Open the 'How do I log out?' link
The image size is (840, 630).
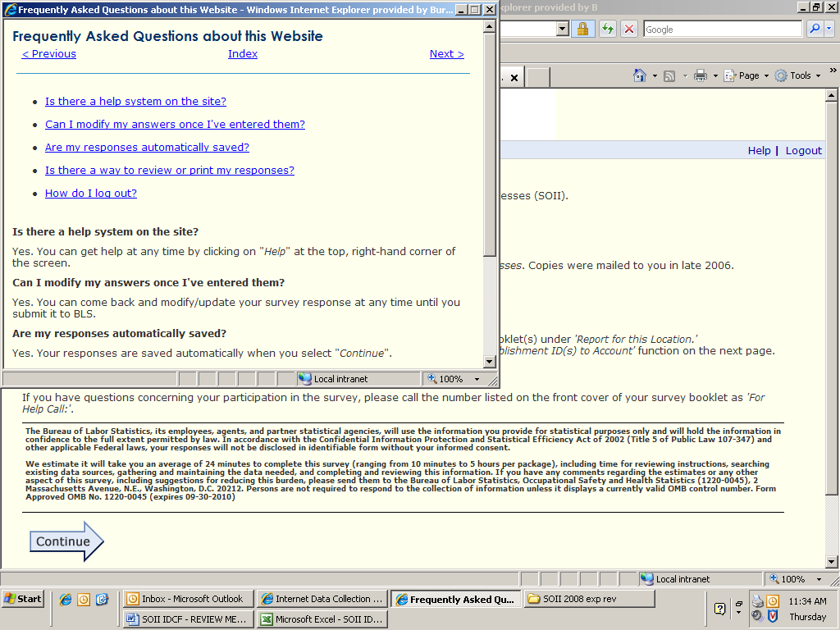click(91, 193)
